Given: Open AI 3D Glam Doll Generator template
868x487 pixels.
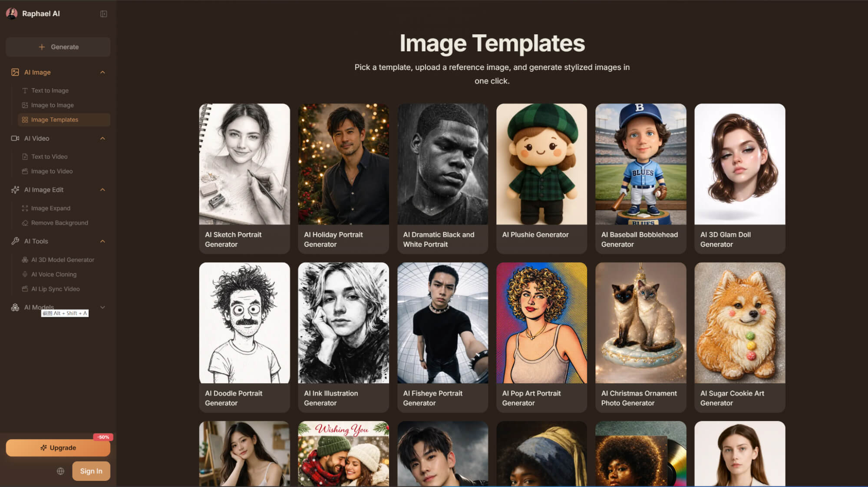Looking at the screenshot, I should 739,179.
